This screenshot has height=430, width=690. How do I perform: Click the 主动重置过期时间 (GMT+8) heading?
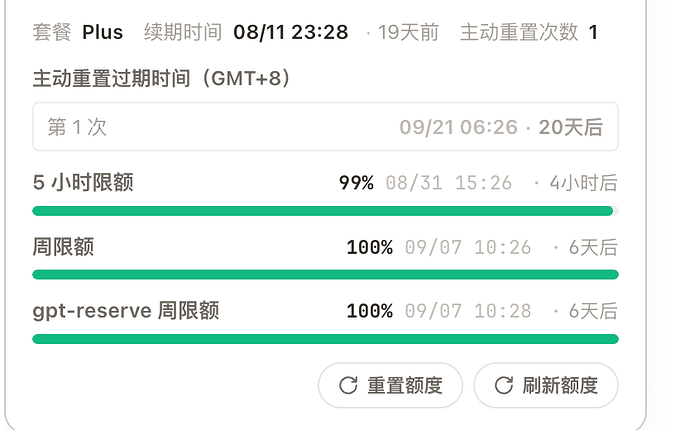(161, 78)
